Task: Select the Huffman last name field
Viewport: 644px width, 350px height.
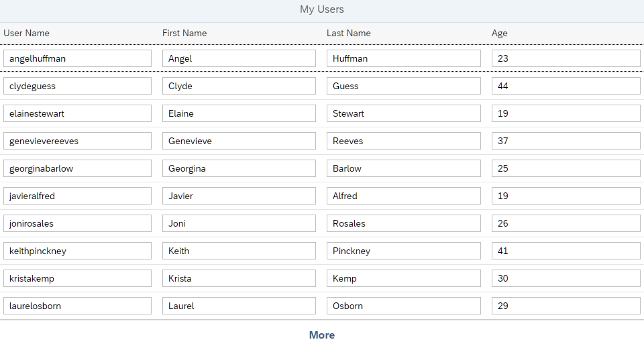Action: 404,58
